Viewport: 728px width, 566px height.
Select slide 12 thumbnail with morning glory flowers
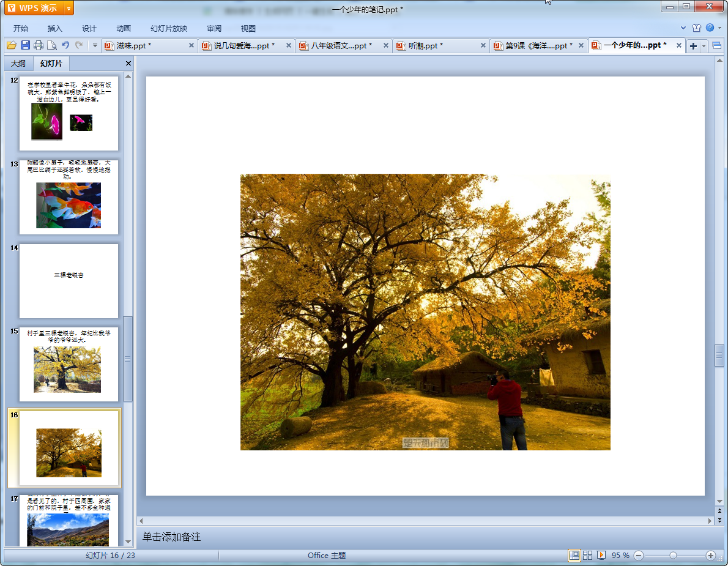69,113
